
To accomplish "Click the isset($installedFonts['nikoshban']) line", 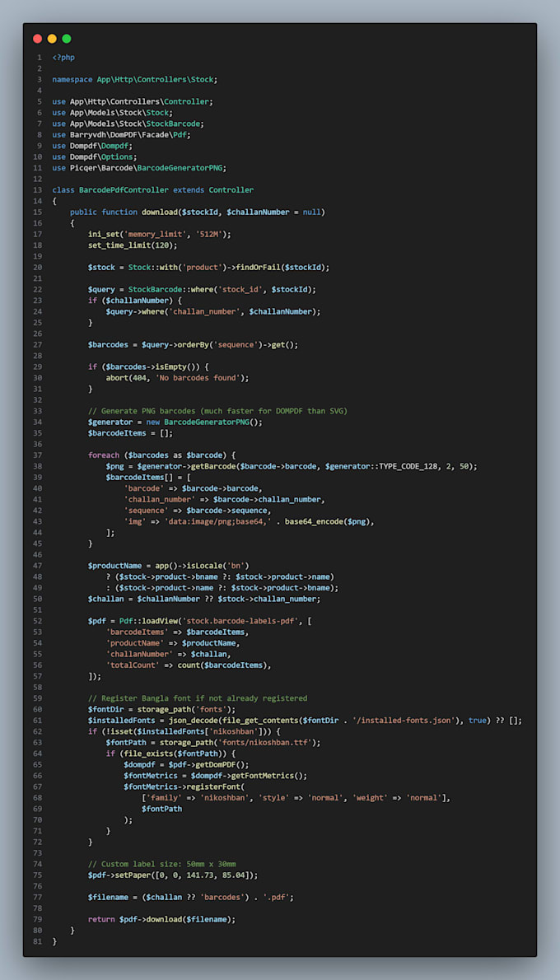I will tap(186, 730).
